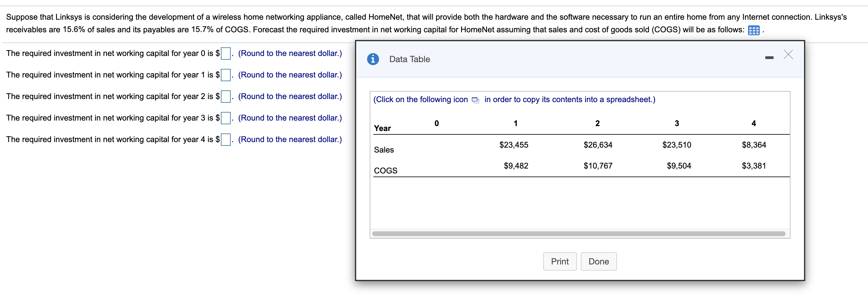This screenshot has height=302, width=868.
Task: Click the year 4 answer input box
Action: point(225,140)
